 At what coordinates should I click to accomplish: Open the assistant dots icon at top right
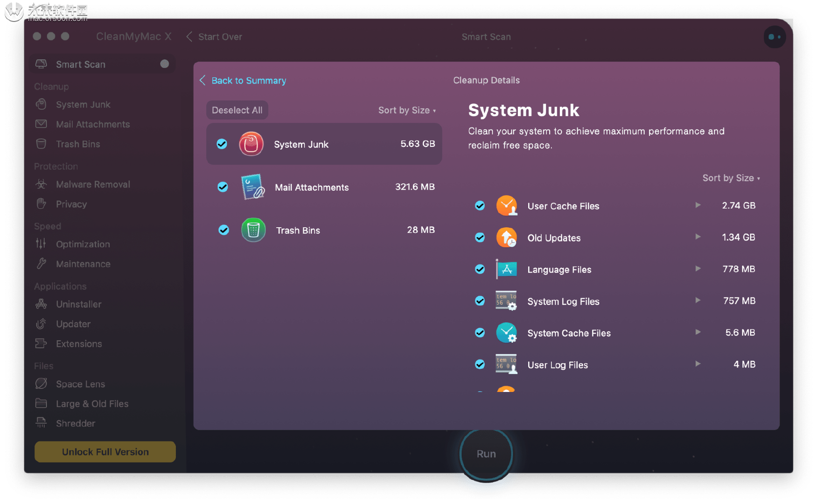point(775,37)
